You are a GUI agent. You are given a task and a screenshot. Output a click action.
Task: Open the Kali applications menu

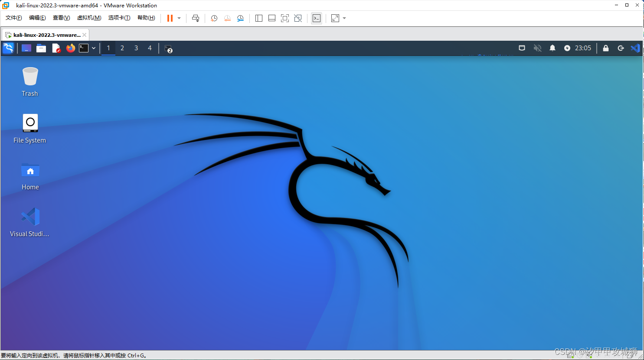point(8,48)
